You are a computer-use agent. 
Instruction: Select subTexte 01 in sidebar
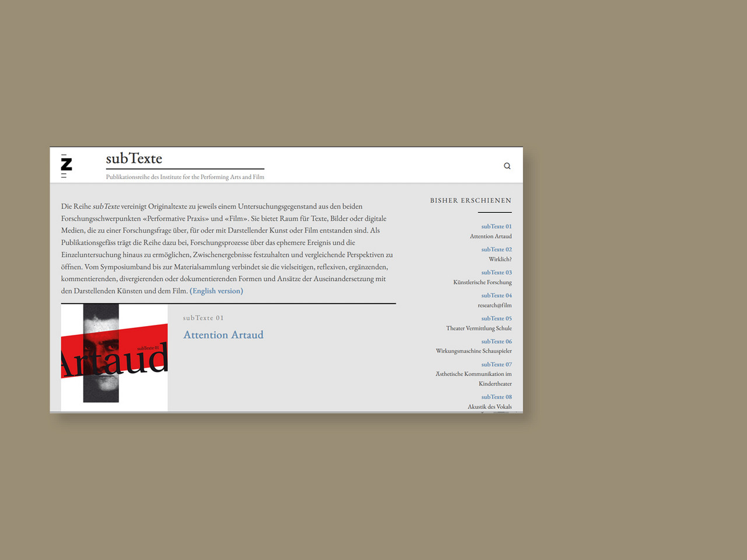(496, 226)
